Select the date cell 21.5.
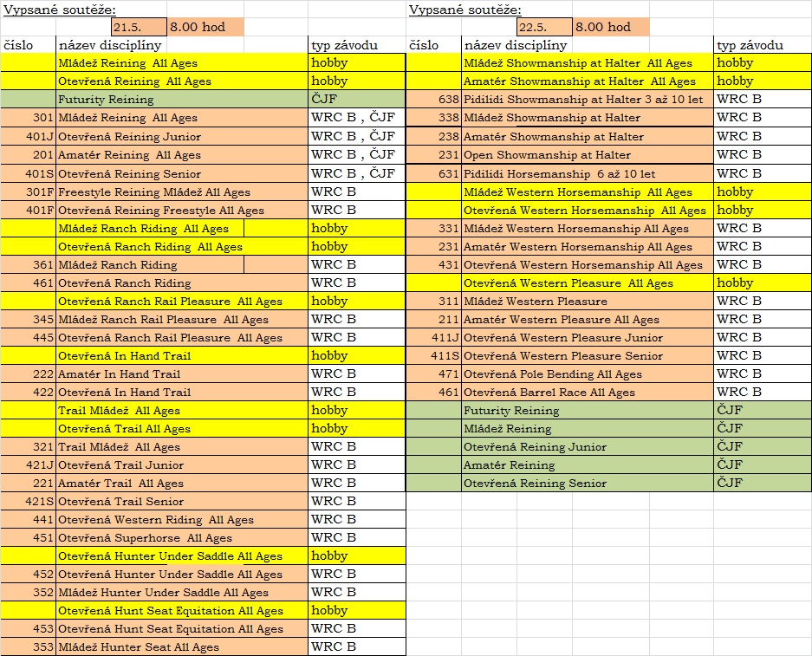 (x=139, y=27)
